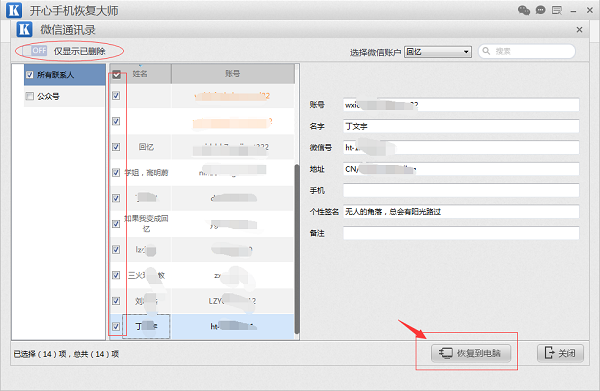Screen dimensions: 600x391
Task: Check the 公众号 checkbox
Action: [x=29, y=96]
